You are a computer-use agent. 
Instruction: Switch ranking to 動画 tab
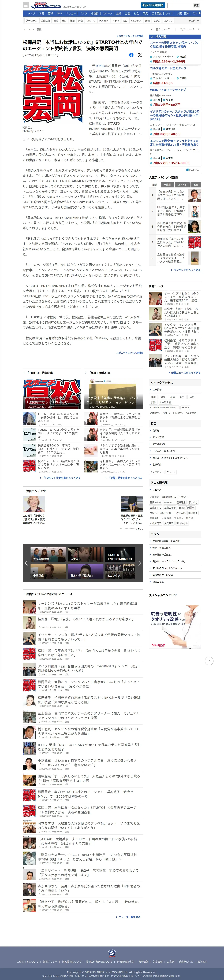coord(196,184)
